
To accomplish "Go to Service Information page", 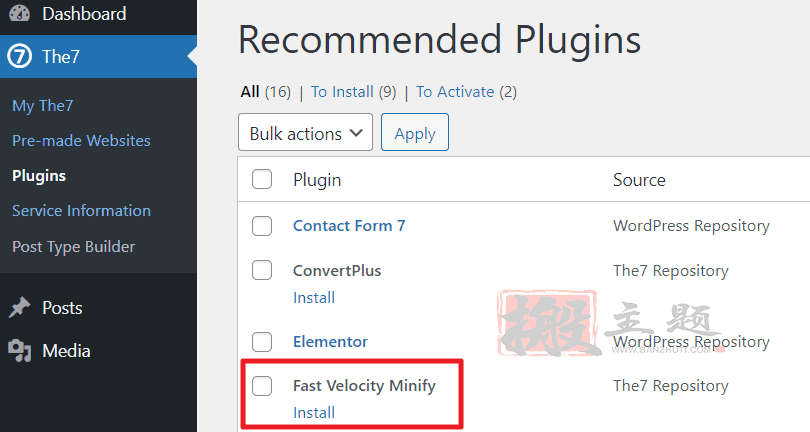I will pos(82,211).
